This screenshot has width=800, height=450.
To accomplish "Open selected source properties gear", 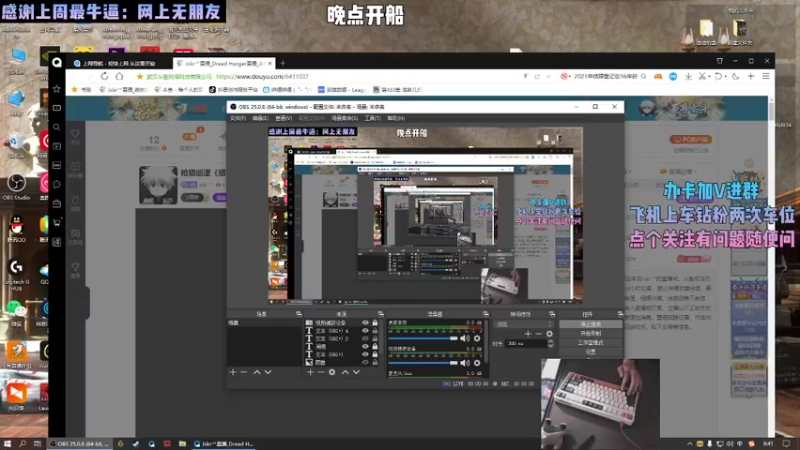I will [332, 372].
